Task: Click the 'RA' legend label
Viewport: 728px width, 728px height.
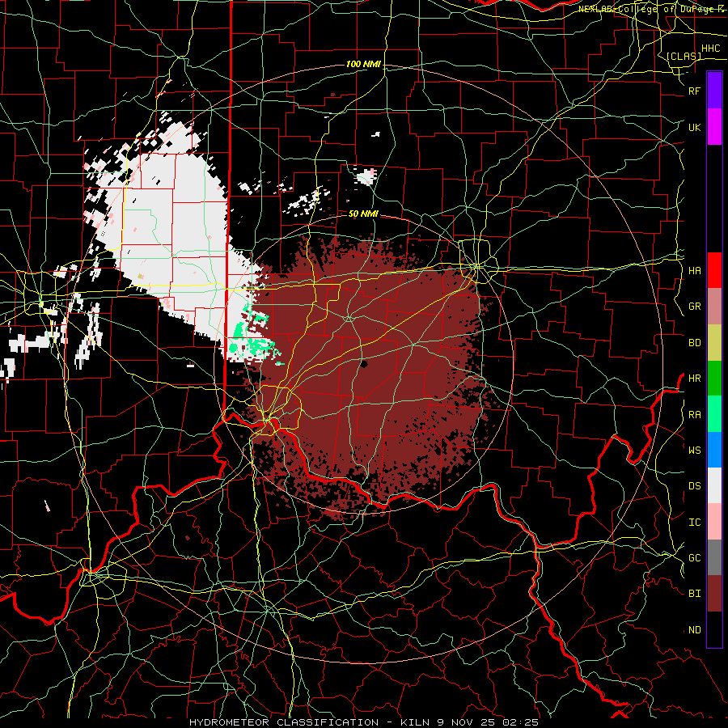Action: pyautogui.click(x=694, y=415)
